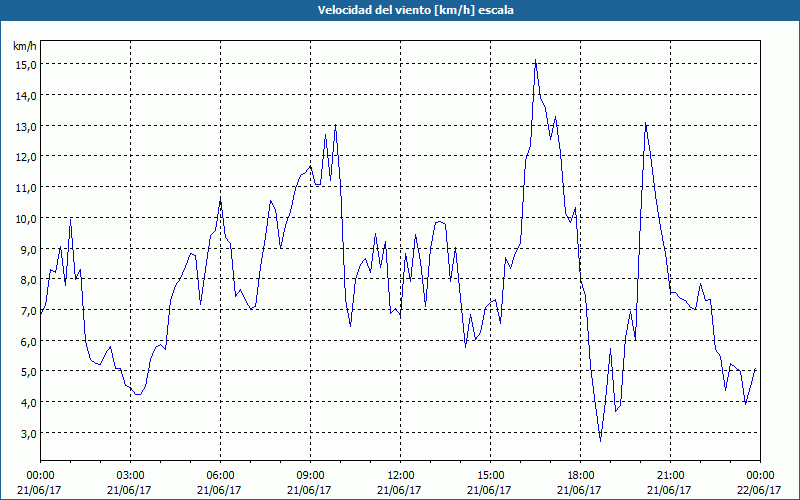Image resolution: width=800 pixels, height=500 pixels.
Task: Click the 11,0 value on the Y axis
Action: pos(26,187)
